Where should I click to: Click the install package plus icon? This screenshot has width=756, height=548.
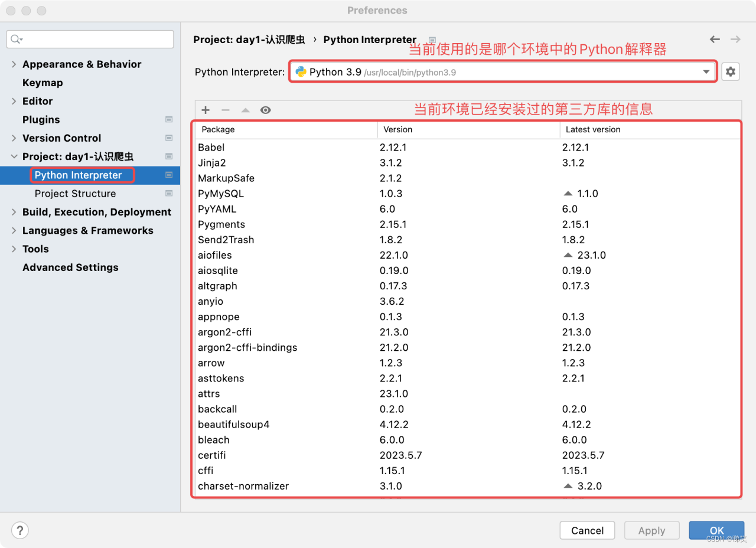click(206, 110)
